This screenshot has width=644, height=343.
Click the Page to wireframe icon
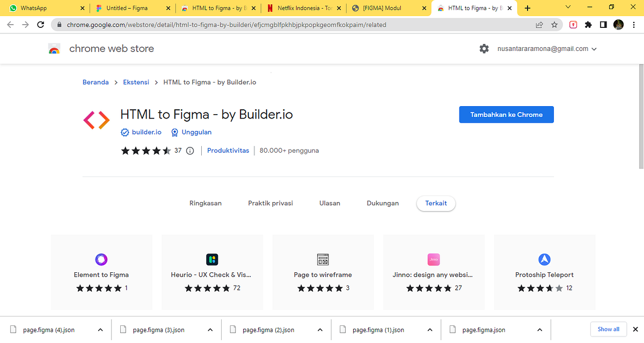323,259
